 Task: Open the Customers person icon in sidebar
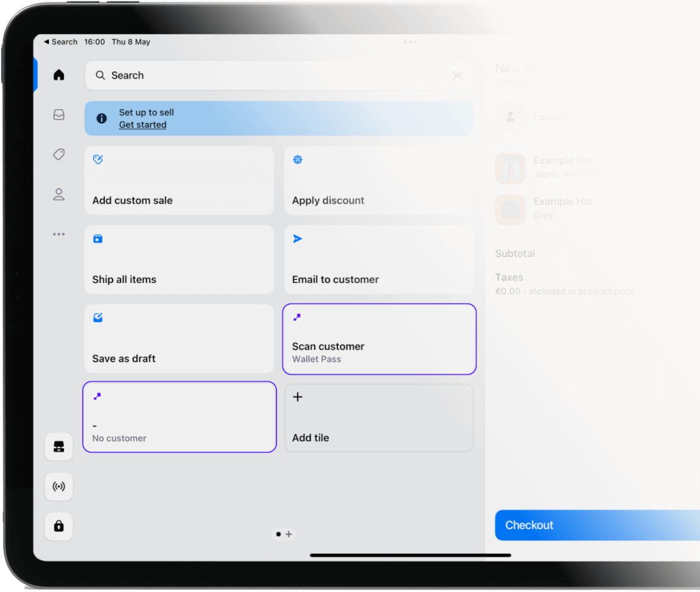tap(59, 194)
